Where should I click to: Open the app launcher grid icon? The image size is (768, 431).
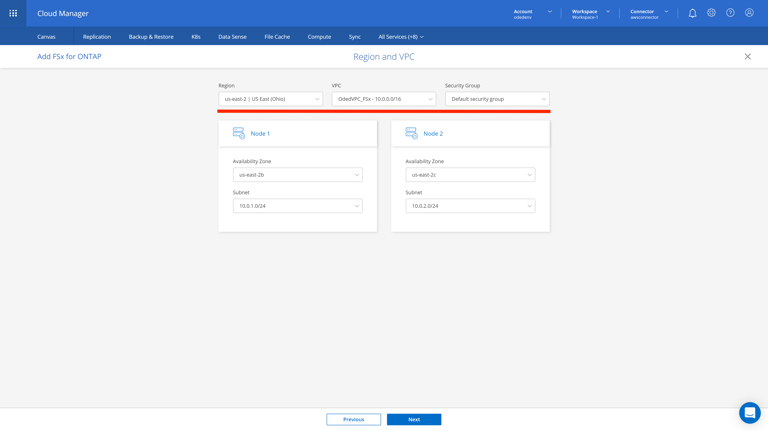(13, 13)
